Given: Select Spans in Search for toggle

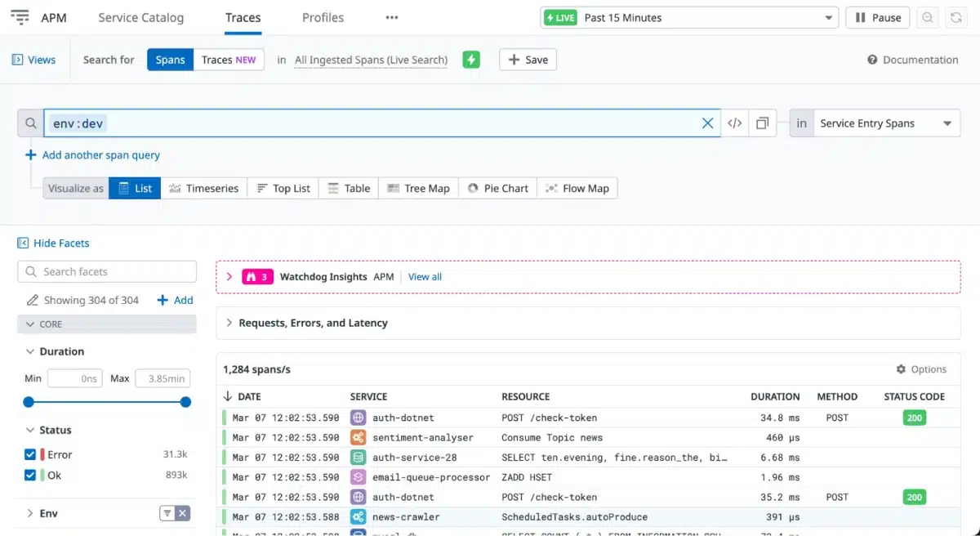Looking at the screenshot, I should click(170, 60).
